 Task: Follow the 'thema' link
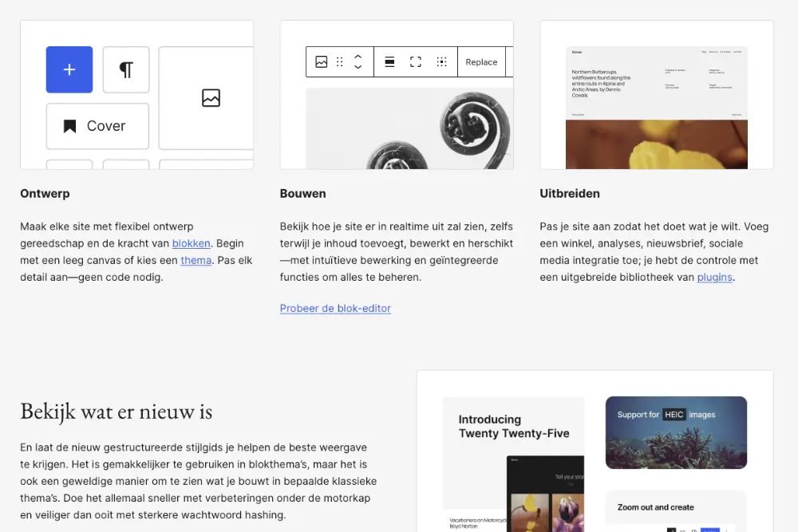[x=196, y=260]
